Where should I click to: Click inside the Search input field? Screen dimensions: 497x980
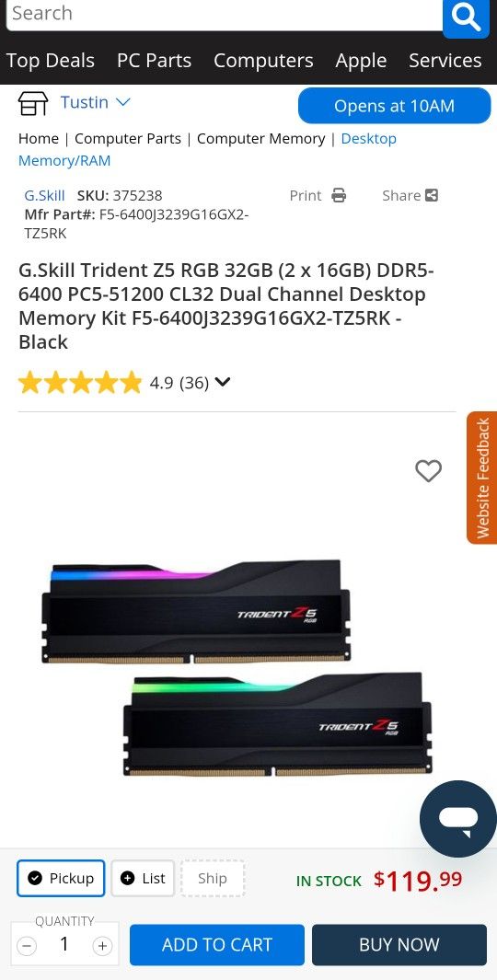click(x=223, y=15)
